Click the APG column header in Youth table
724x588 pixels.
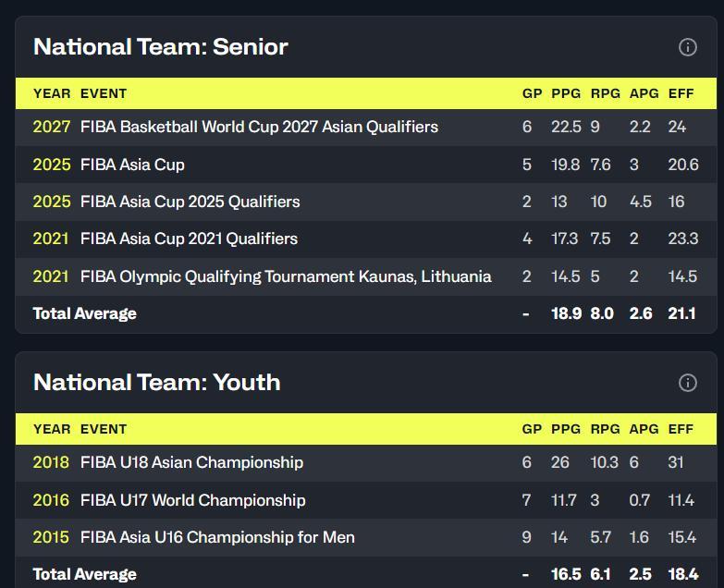[x=644, y=429]
